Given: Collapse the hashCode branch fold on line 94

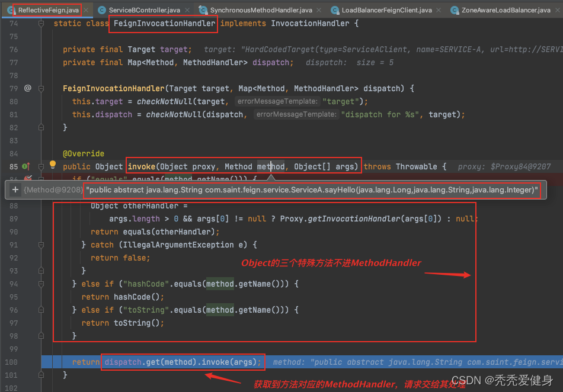Looking at the screenshot, I should click(41, 284).
